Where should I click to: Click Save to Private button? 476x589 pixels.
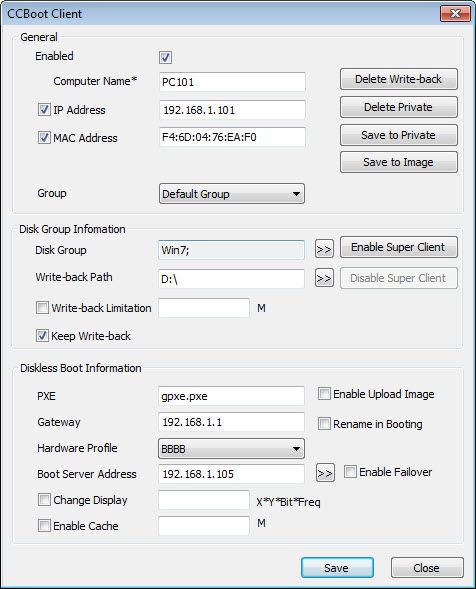399,135
